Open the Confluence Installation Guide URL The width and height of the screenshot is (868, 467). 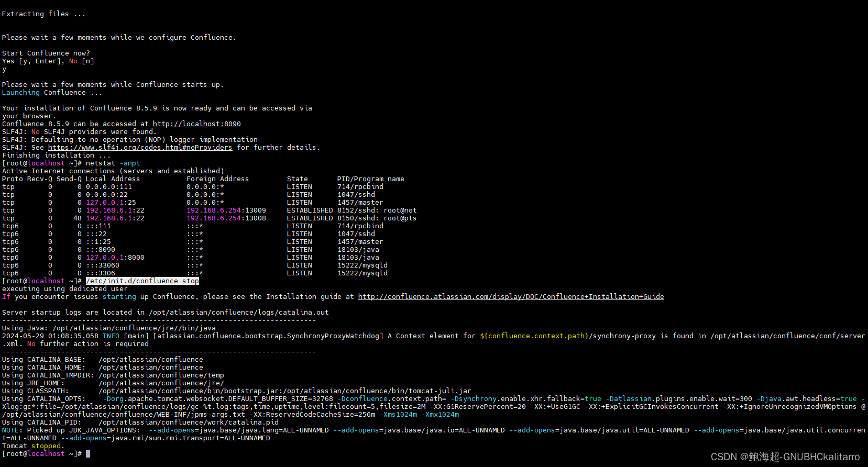[511, 297]
